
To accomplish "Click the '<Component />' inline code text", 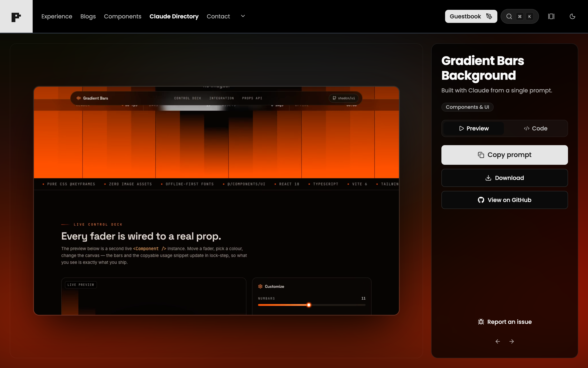I will (x=149, y=248).
